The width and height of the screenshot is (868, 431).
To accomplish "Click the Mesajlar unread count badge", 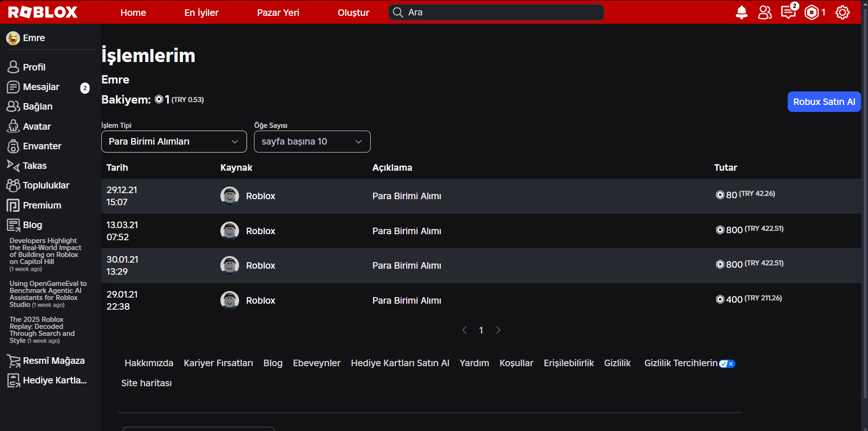I will click(85, 88).
